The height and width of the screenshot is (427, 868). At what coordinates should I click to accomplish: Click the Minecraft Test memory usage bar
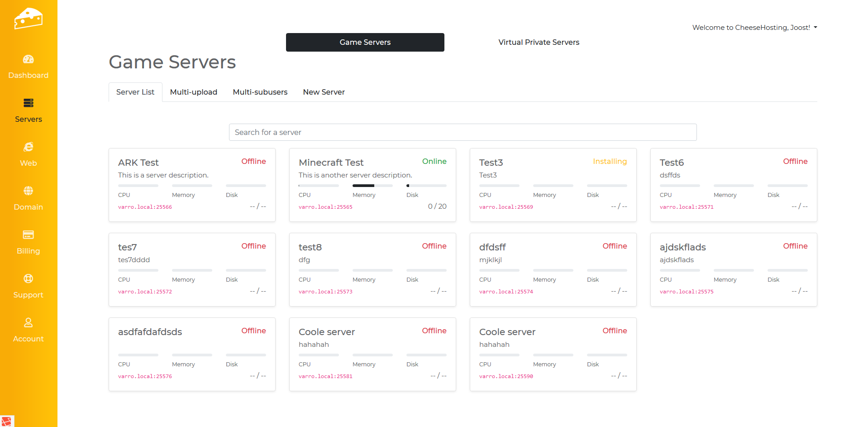point(372,186)
